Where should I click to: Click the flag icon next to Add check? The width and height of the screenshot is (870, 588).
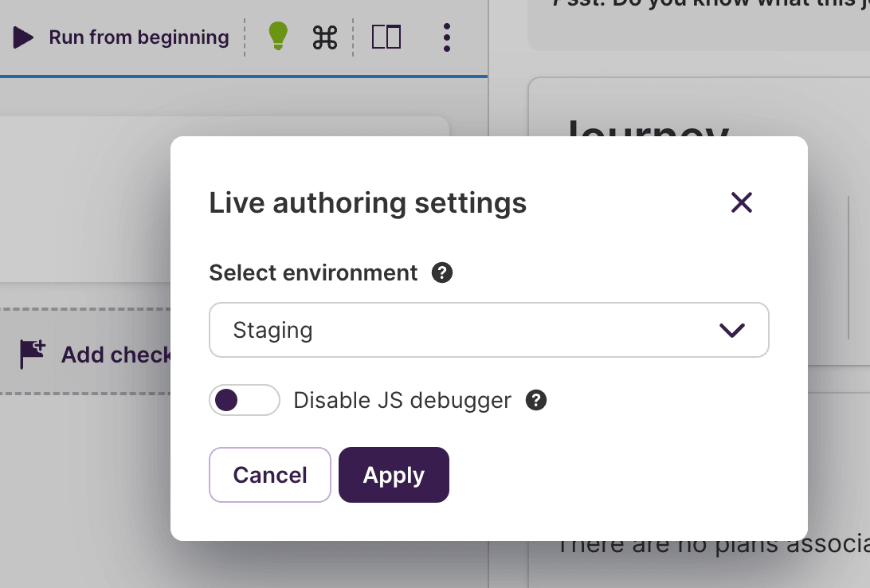click(32, 354)
